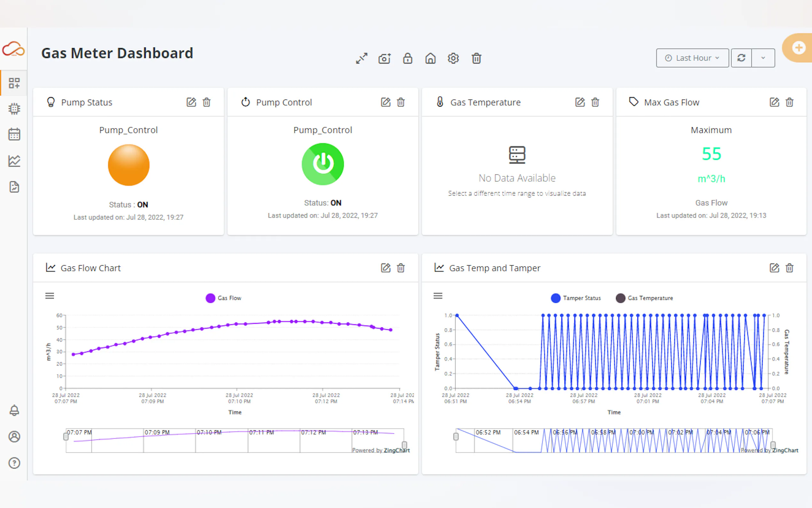Open the Gas Flow Chart hamburger menu

coord(50,296)
